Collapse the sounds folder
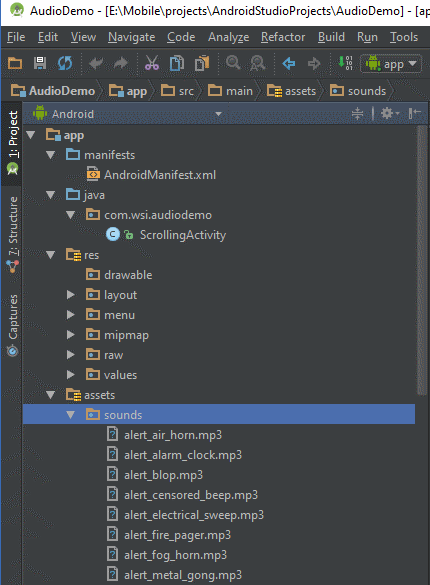 click(70, 414)
